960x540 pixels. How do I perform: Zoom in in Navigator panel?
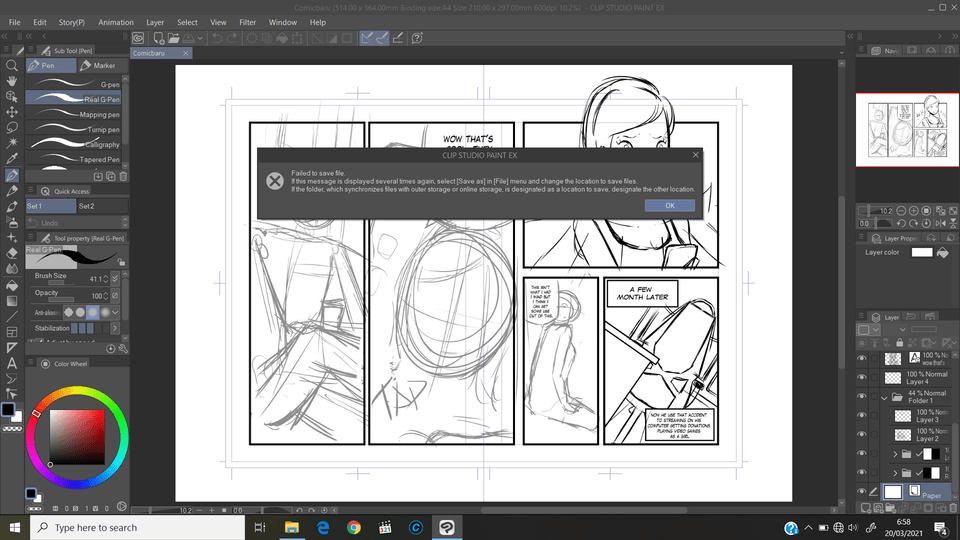[913, 211]
